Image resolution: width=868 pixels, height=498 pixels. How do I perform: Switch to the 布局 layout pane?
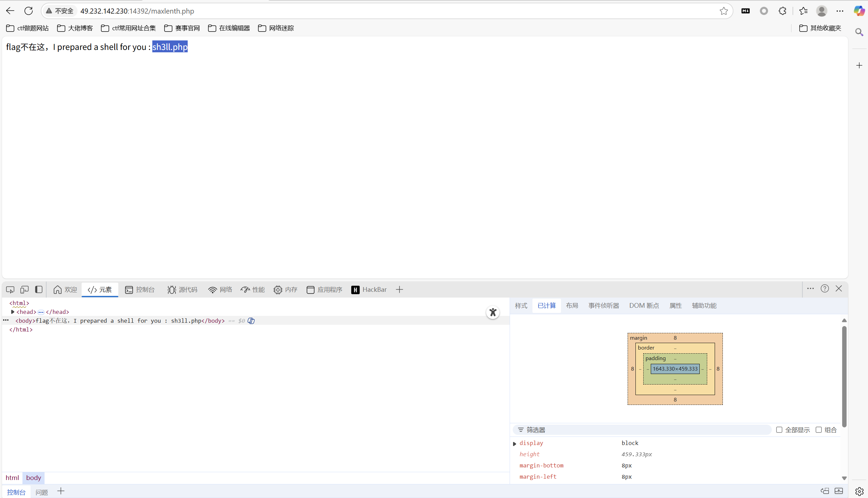[x=572, y=305]
